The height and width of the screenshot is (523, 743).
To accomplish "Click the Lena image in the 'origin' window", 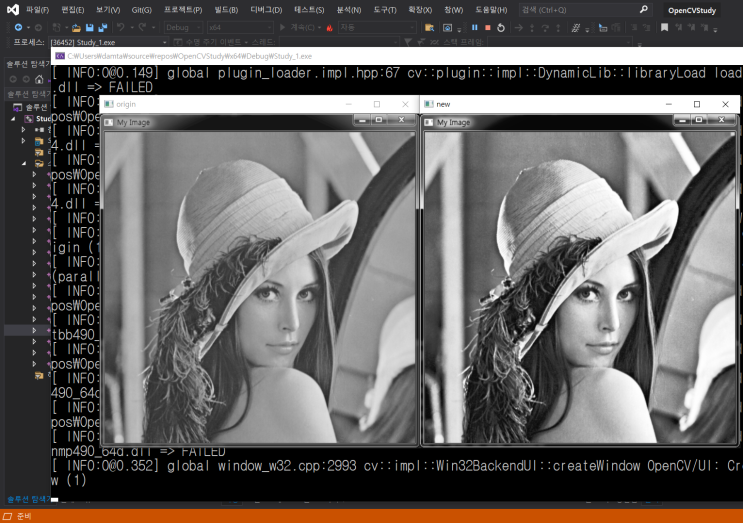I will (259, 287).
